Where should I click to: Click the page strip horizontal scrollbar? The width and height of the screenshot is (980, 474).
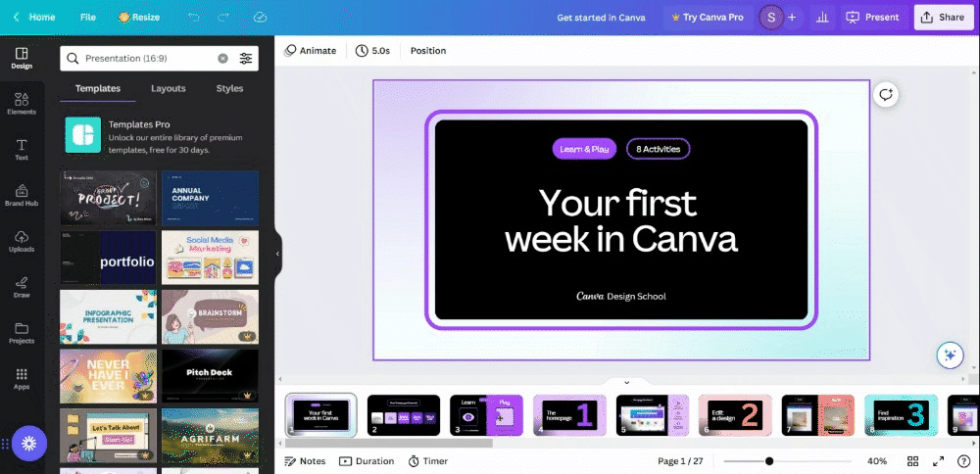point(389,443)
